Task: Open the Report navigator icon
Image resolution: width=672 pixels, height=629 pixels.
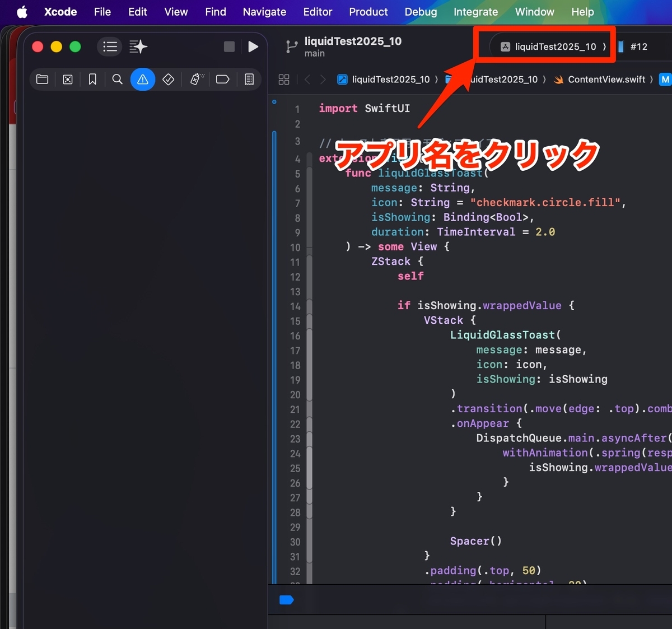Action: coord(249,80)
